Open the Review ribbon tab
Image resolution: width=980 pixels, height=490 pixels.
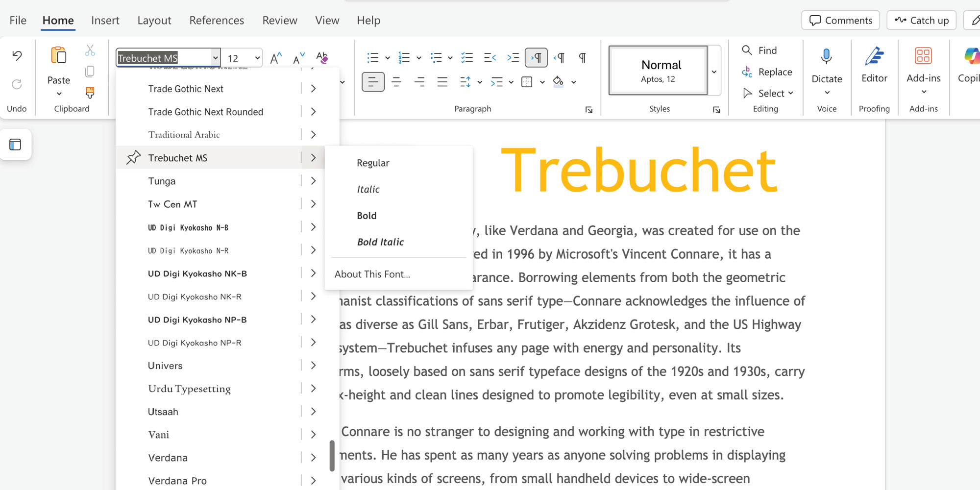[x=279, y=20]
